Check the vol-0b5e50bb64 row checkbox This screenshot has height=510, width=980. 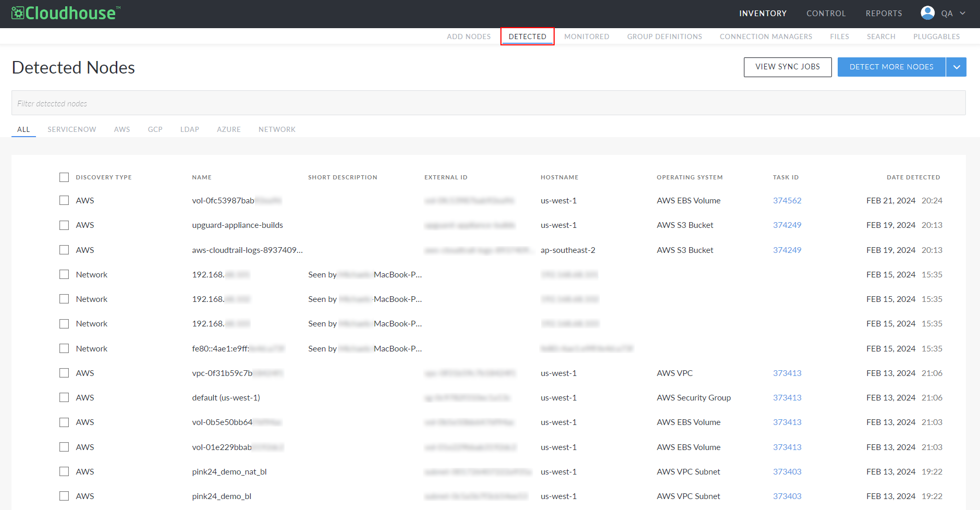coord(64,422)
